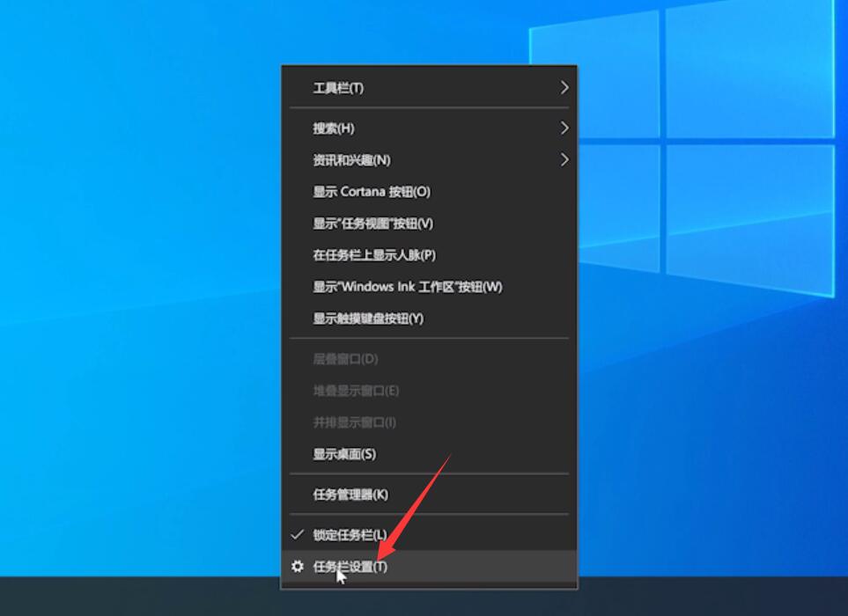Toggle 显示"Windows Ink 工作区"按钮(W)
Image resolution: width=848 pixels, height=616 pixels.
point(430,287)
